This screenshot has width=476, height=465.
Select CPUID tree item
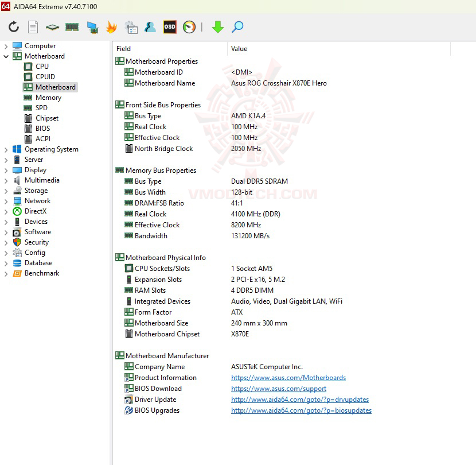(x=45, y=76)
